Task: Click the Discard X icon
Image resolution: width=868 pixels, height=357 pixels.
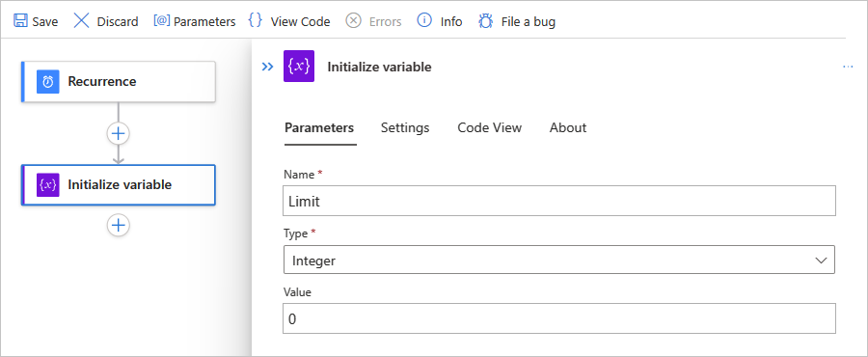Action: (81, 21)
